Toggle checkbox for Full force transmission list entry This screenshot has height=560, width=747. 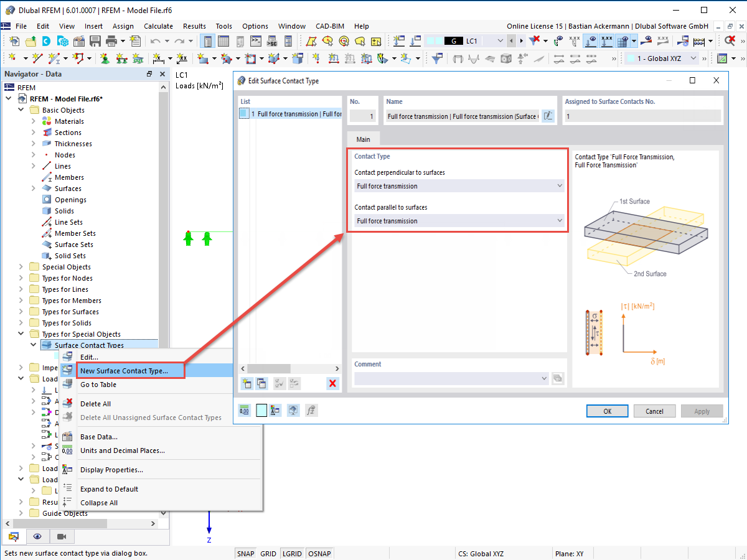[x=244, y=114]
